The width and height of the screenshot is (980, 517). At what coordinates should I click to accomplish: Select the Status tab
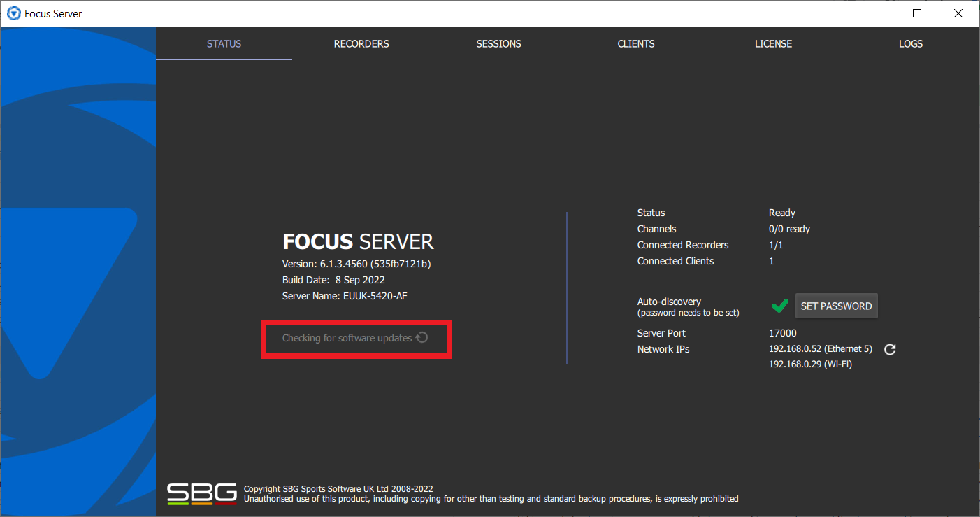(224, 43)
